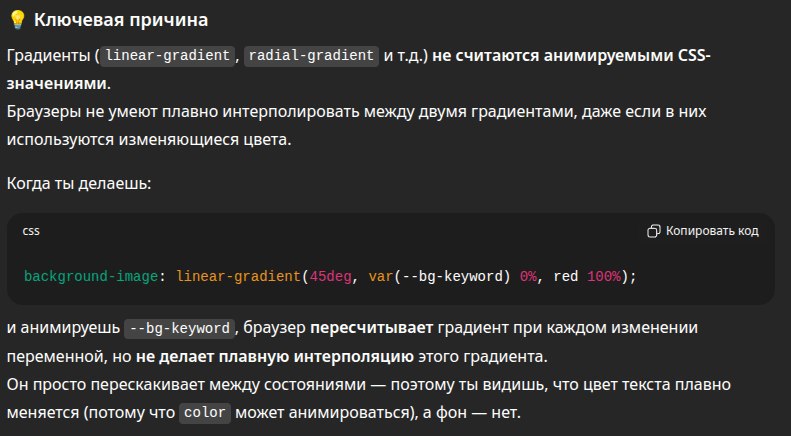
Task: Click the lightbulb emoji beside the heading
Action: tap(17, 20)
